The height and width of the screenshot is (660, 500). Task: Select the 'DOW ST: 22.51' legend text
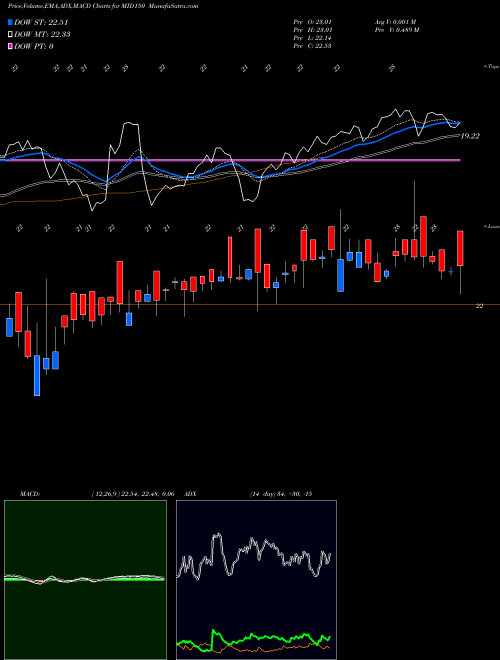[x=41, y=22]
